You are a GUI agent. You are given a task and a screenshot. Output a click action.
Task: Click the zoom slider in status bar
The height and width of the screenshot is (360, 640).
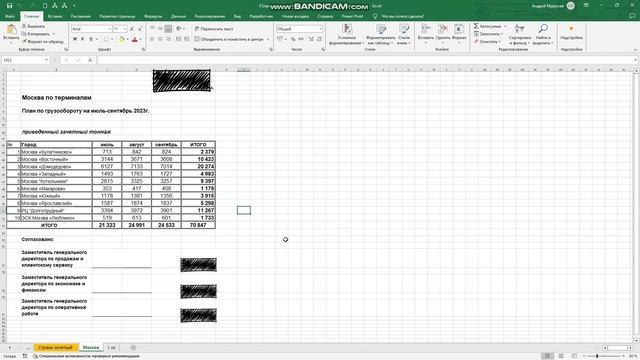[604, 356]
